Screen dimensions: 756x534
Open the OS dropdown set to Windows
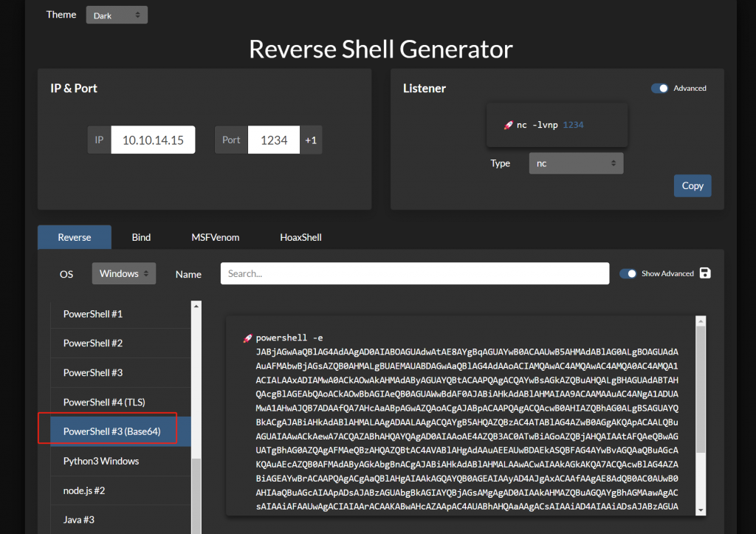[x=124, y=273]
